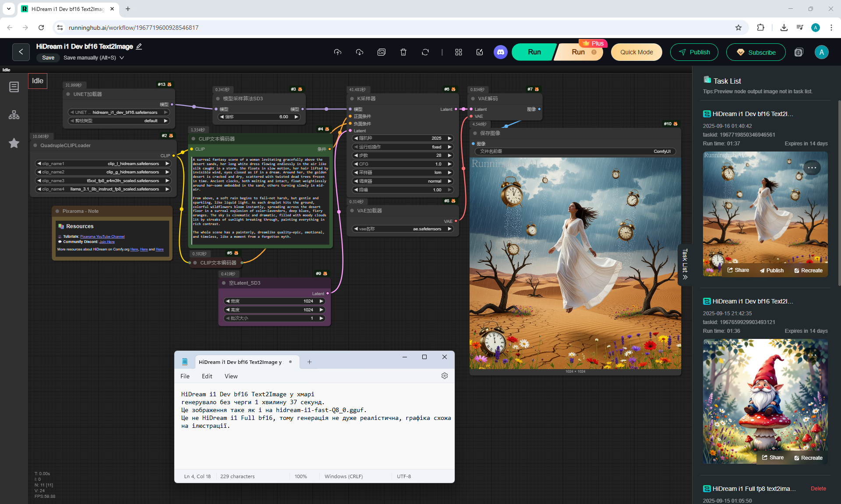The image size is (841, 504).
Task: Open the Pixaroma YouTube Channel link
Action: (x=102, y=236)
